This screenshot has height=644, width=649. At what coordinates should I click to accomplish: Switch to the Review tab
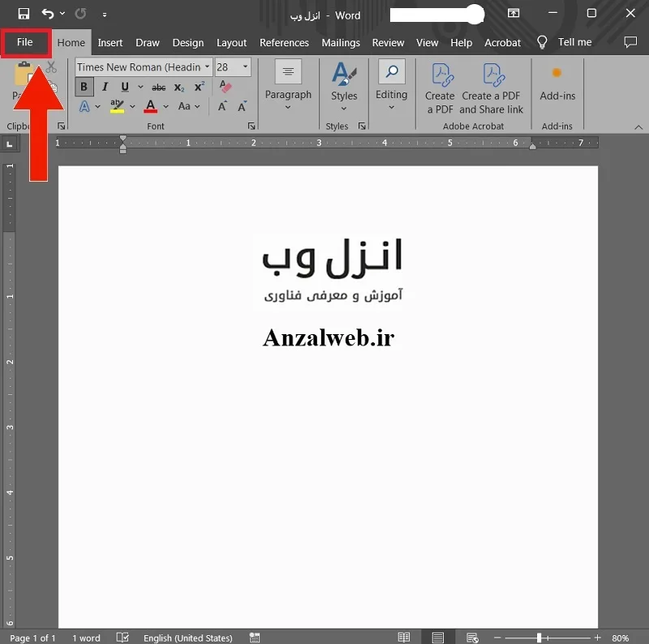pos(388,43)
